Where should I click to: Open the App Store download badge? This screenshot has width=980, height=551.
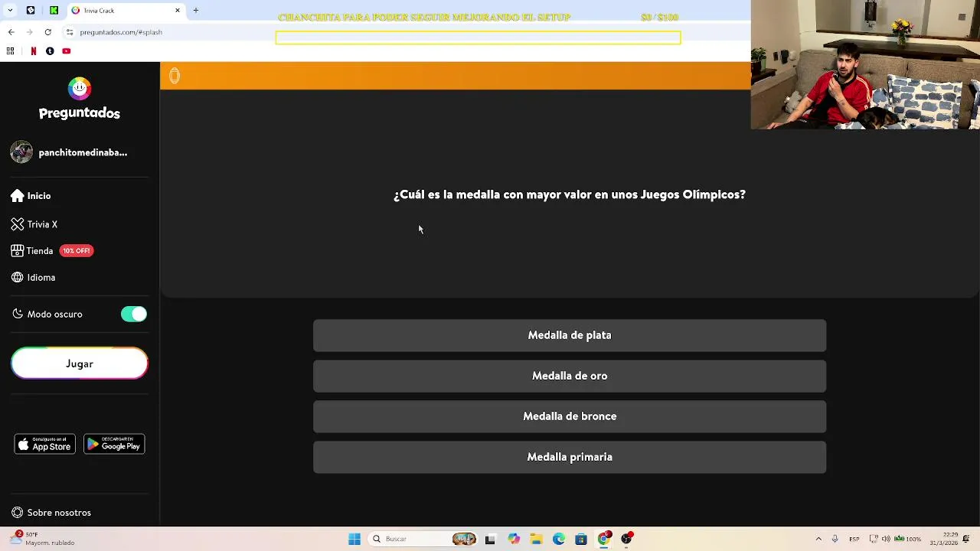pyautogui.click(x=45, y=445)
